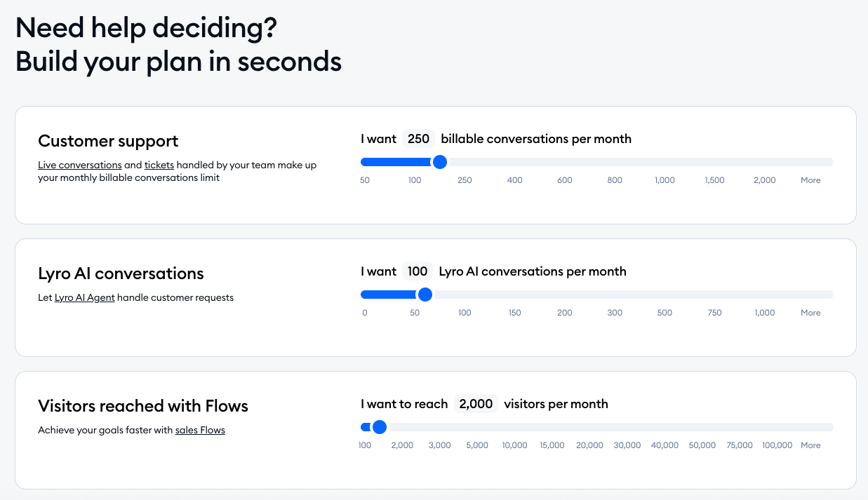The width and height of the screenshot is (868, 500).
Task: Set Lyro AI conversations to 0
Action: pos(365,295)
